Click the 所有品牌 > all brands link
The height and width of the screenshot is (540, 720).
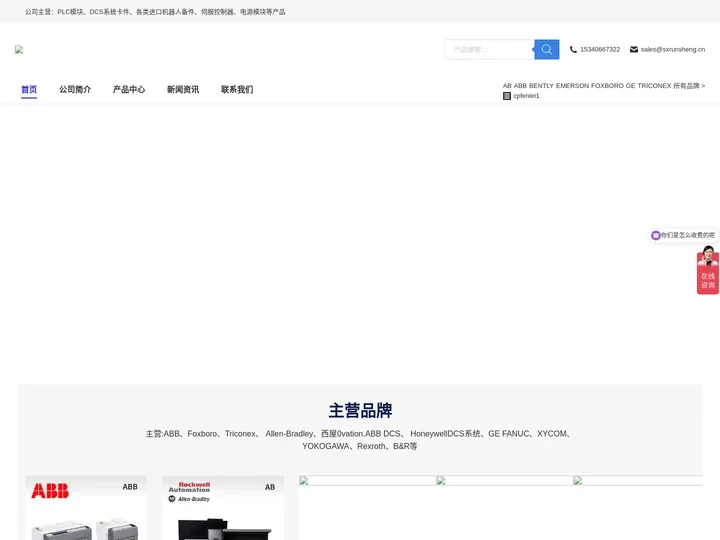pos(688,86)
